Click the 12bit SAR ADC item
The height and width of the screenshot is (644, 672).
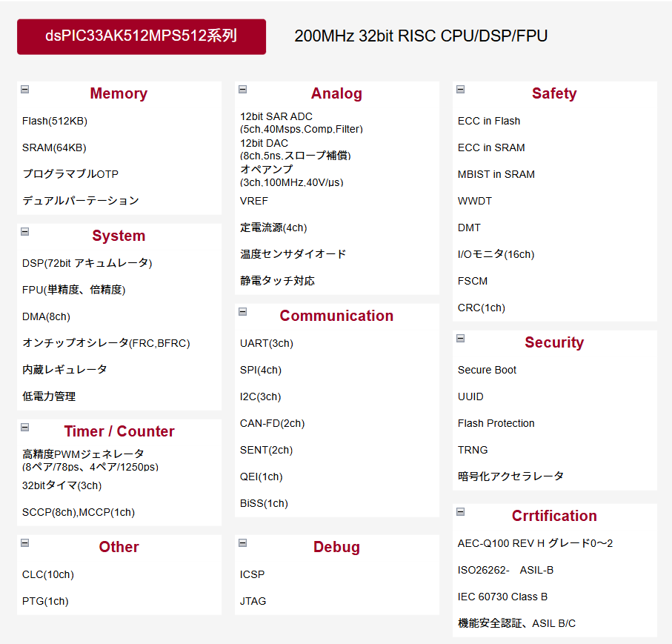tap(276, 116)
